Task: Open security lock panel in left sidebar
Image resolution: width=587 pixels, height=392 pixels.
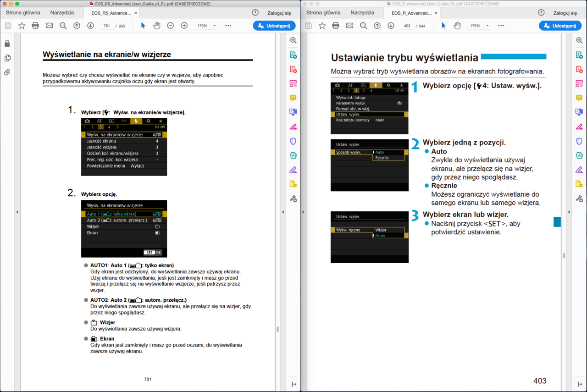Action: [x=7, y=44]
